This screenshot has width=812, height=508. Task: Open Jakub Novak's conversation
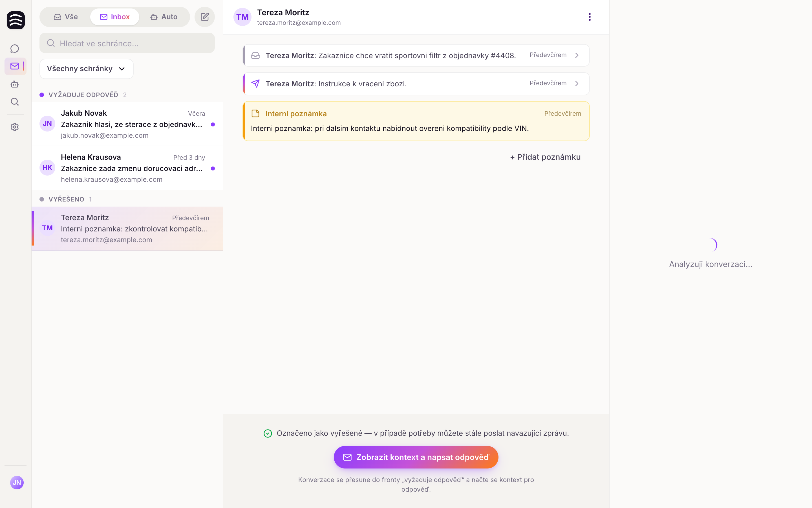(x=127, y=124)
